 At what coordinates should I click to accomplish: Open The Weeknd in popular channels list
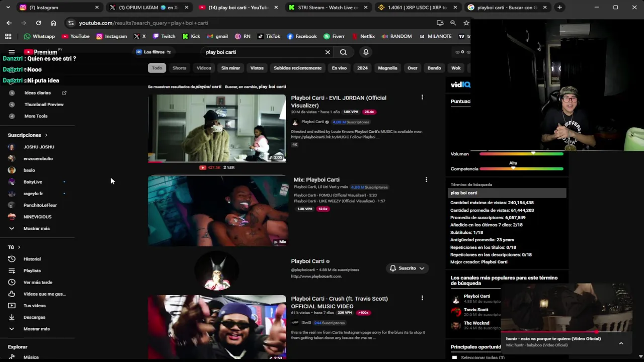[476, 325]
